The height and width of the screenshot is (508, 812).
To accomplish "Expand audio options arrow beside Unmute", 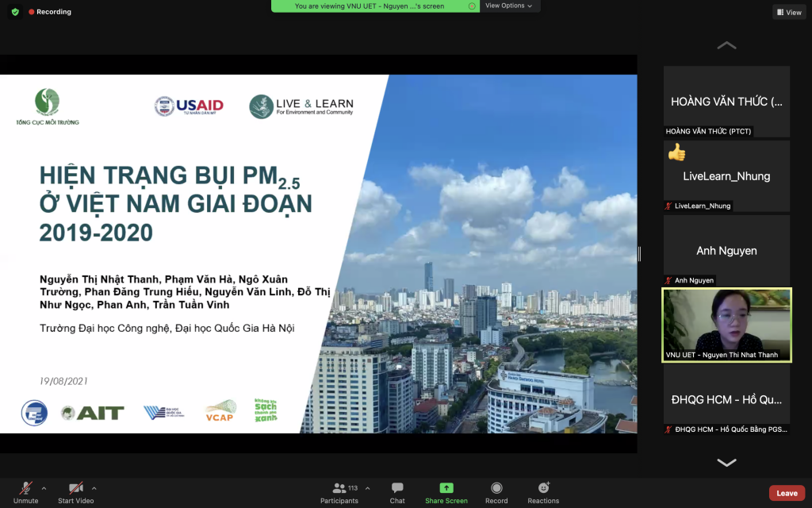I will click(x=44, y=488).
